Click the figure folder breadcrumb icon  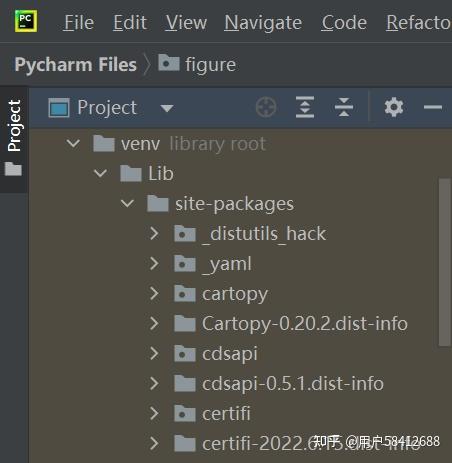[x=169, y=62]
